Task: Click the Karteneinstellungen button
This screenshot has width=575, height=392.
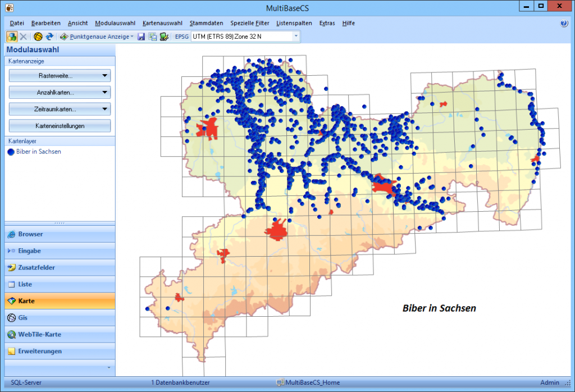Action: coord(60,126)
